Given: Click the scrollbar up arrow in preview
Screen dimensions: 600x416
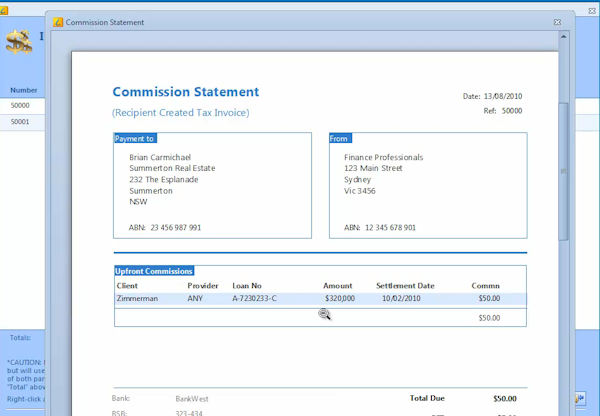Looking at the screenshot, I should click(564, 38).
